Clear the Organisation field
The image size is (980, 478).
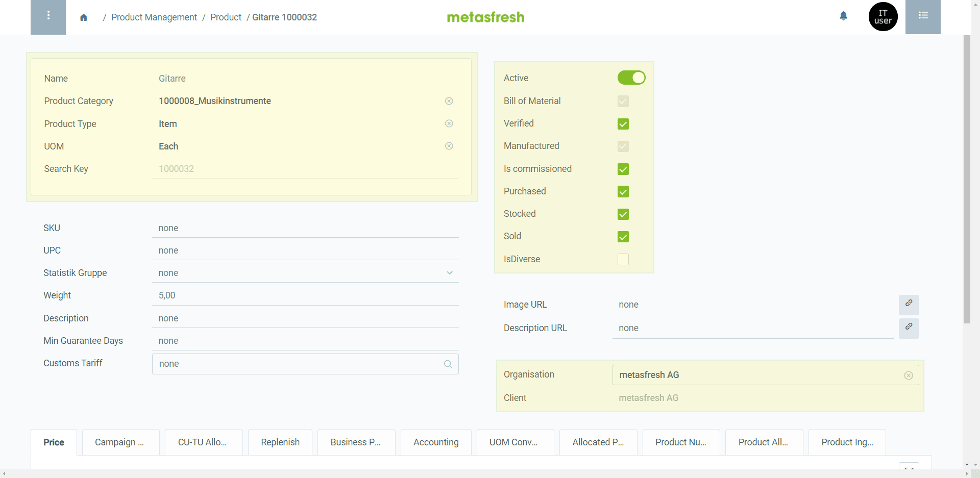click(x=909, y=375)
